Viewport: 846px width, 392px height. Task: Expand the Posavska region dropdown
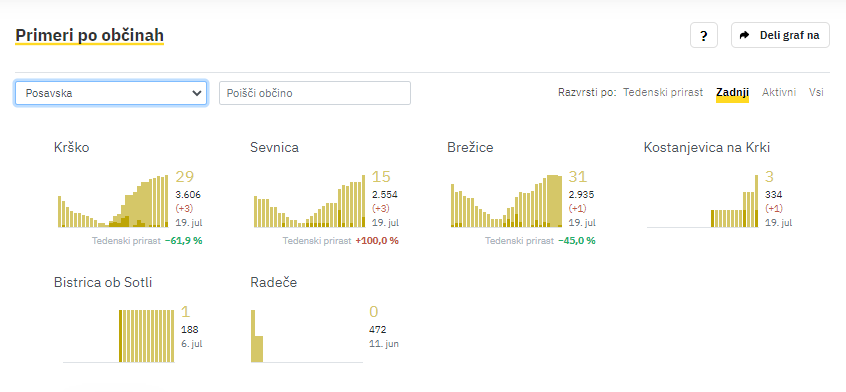coord(111,93)
